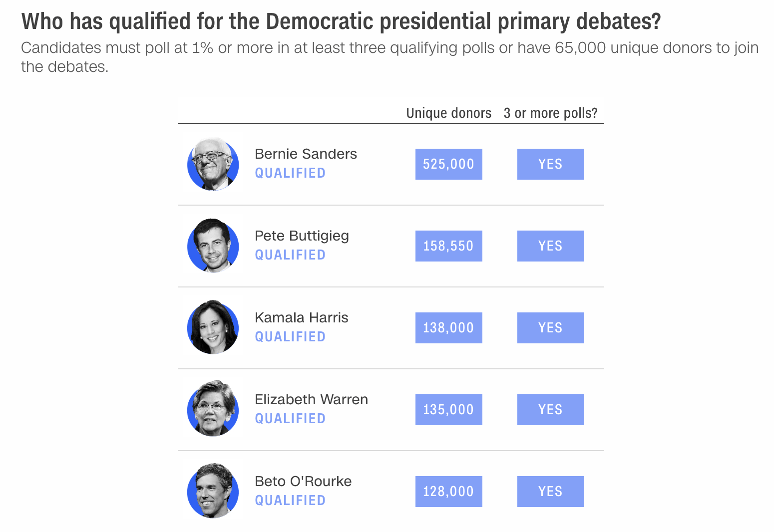Select the 128,000 unique donors box
Image resolution: width=774 pixels, height=532 pixels.
(448, 492)
